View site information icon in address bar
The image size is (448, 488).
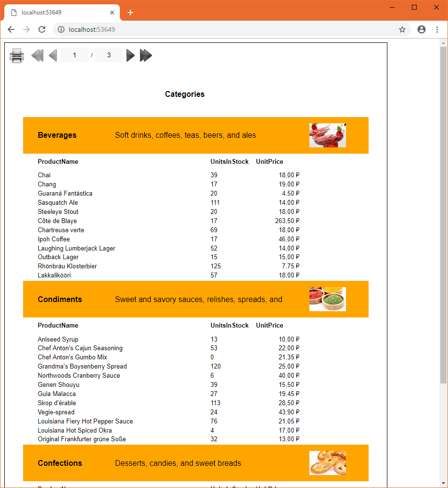point(61,29)
